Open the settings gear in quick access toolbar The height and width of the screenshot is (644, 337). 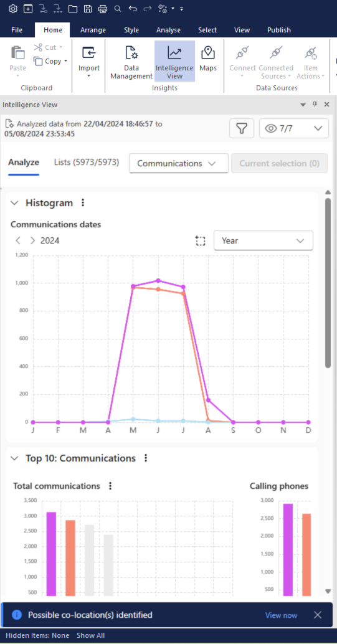(12, 9)
